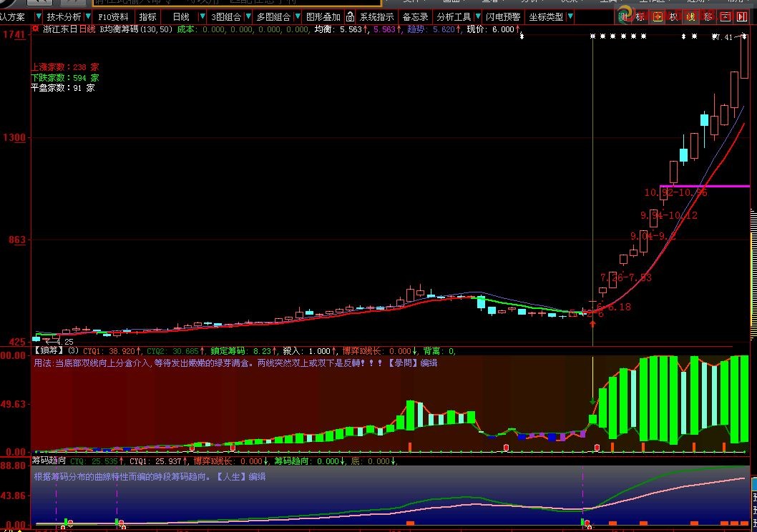This screenshot has width=757, height=532.
Task: Click the CYQ1: 38.920 value in 鎖筹 panel
Action: [112, 350]
